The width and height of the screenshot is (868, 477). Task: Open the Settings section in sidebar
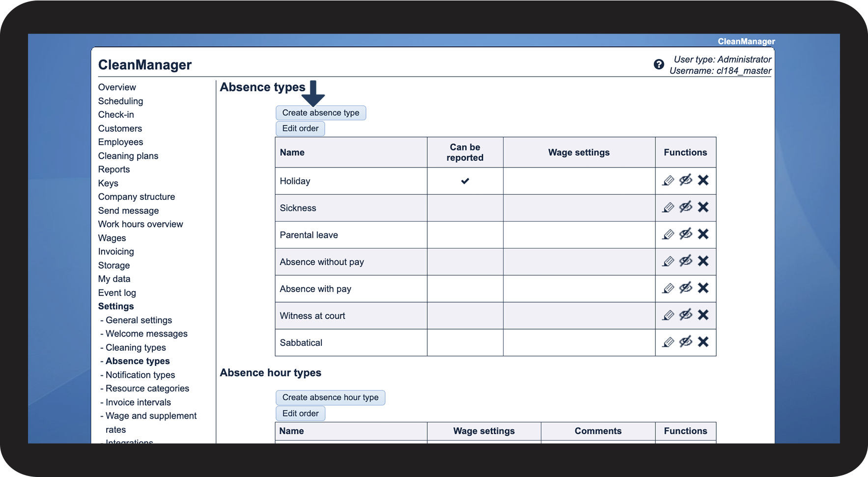pyautogui.click(x=116, y=306)
